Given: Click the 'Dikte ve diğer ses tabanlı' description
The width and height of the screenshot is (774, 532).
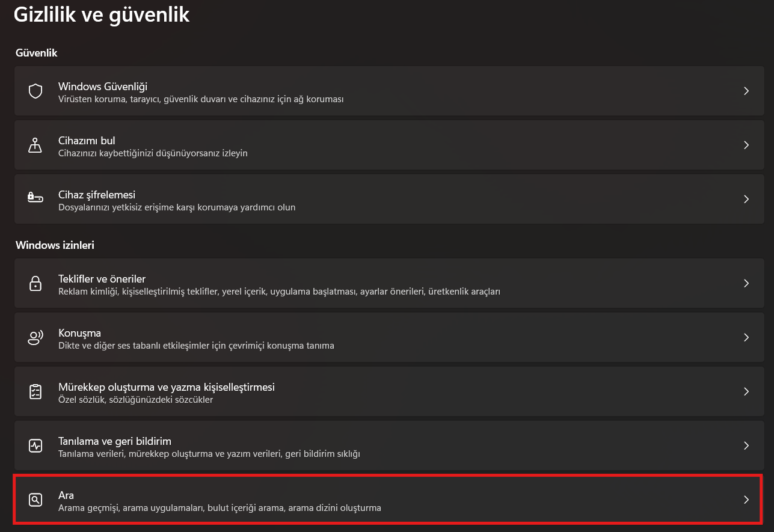Looking at the screenshot, I should tap(196, 346).
